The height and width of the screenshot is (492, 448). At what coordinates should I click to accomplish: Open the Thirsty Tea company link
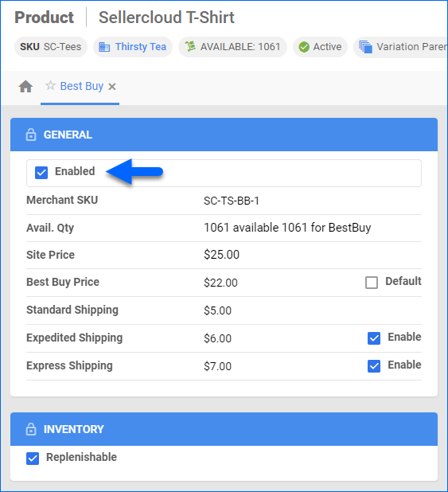[141, 47]
